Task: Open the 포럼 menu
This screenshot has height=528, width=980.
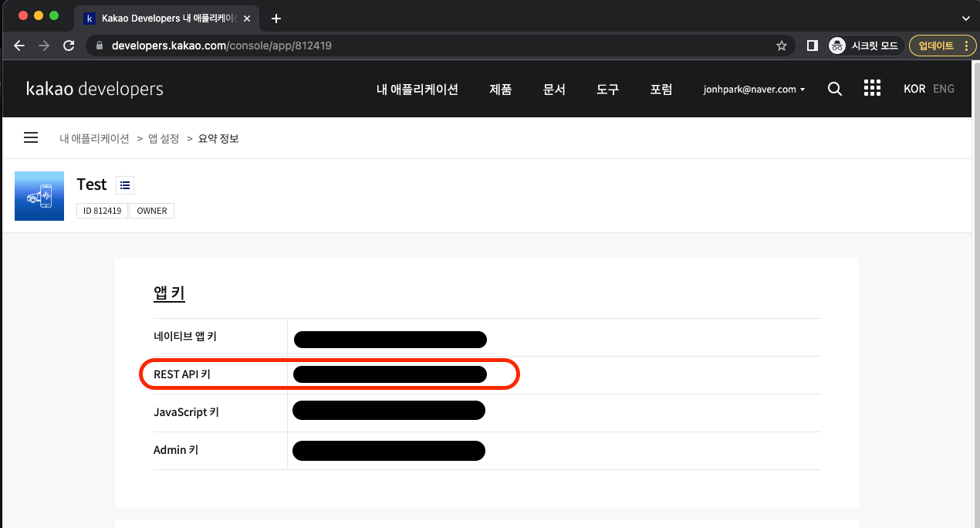Action: [661, 90]
